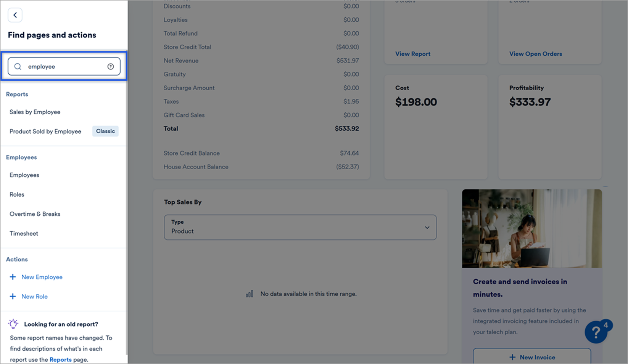Open Sales by Employee report

click(x=35, y=112)
